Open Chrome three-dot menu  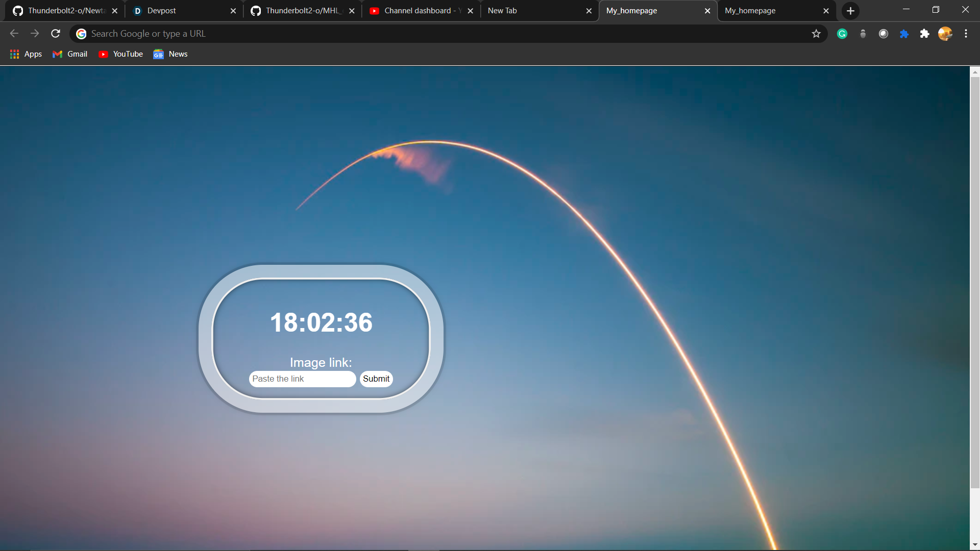tap(966, 34)
